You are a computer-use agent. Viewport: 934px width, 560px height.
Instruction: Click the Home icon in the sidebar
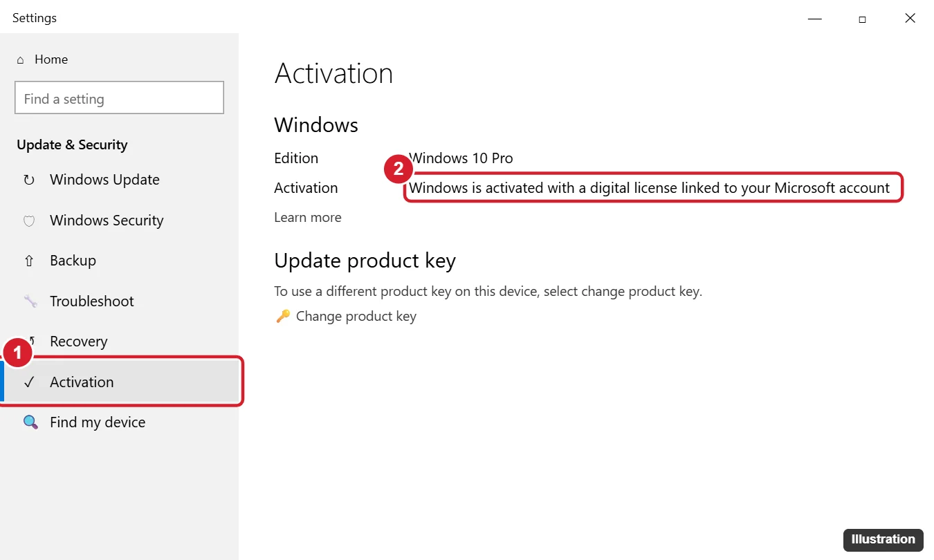click(x=21, y=60)
